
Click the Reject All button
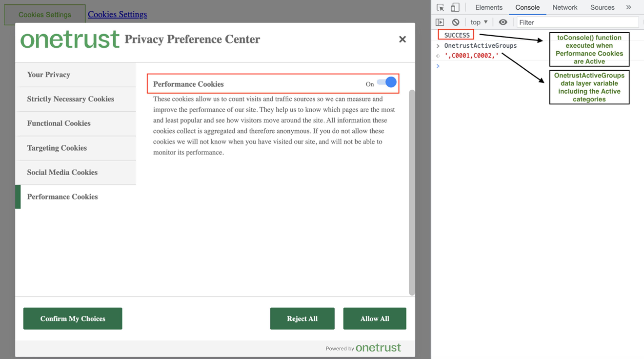(x=302, y=319)
